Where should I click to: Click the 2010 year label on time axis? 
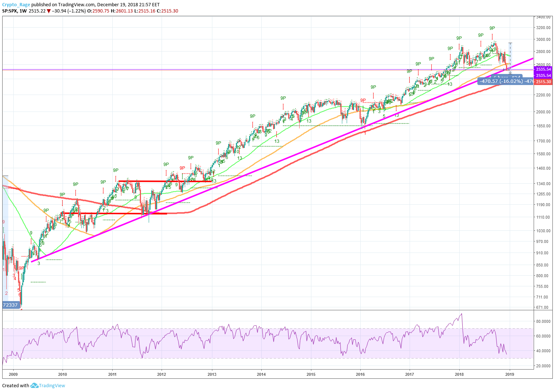(63, 374)
